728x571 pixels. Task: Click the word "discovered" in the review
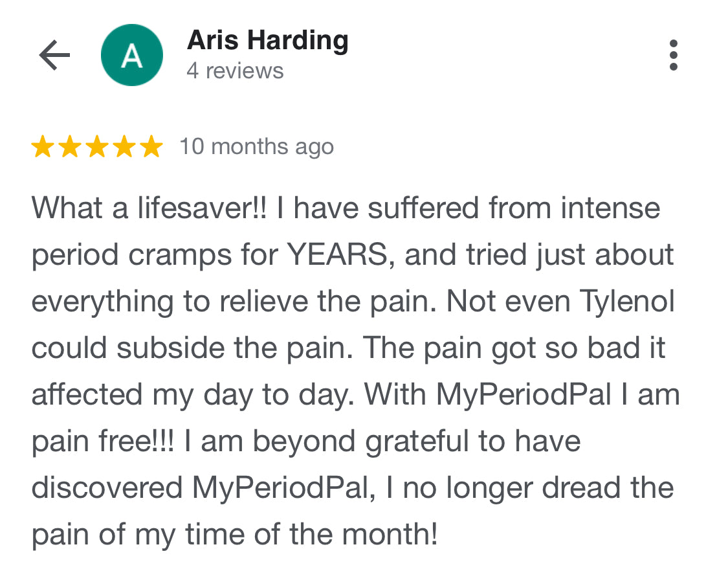(107, 488)
